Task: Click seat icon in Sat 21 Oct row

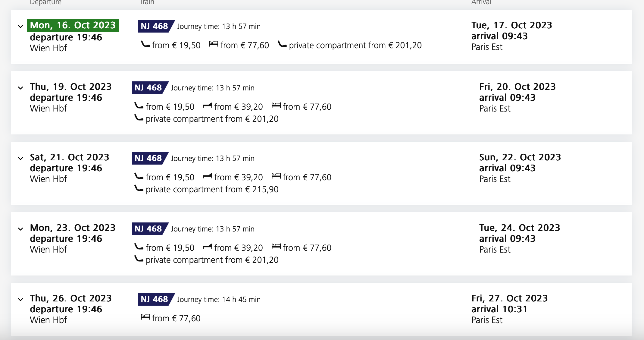Action: [139, 176]
